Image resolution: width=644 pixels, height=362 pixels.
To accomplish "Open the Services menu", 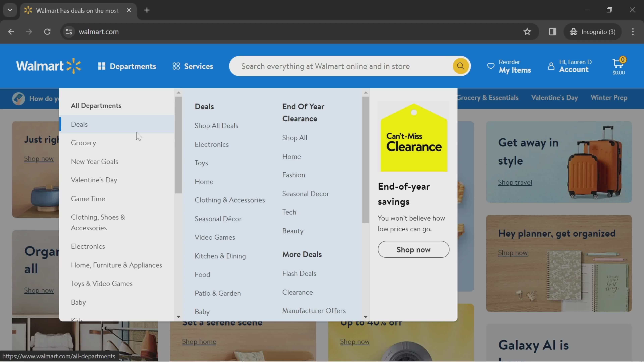I will [193, 66].
